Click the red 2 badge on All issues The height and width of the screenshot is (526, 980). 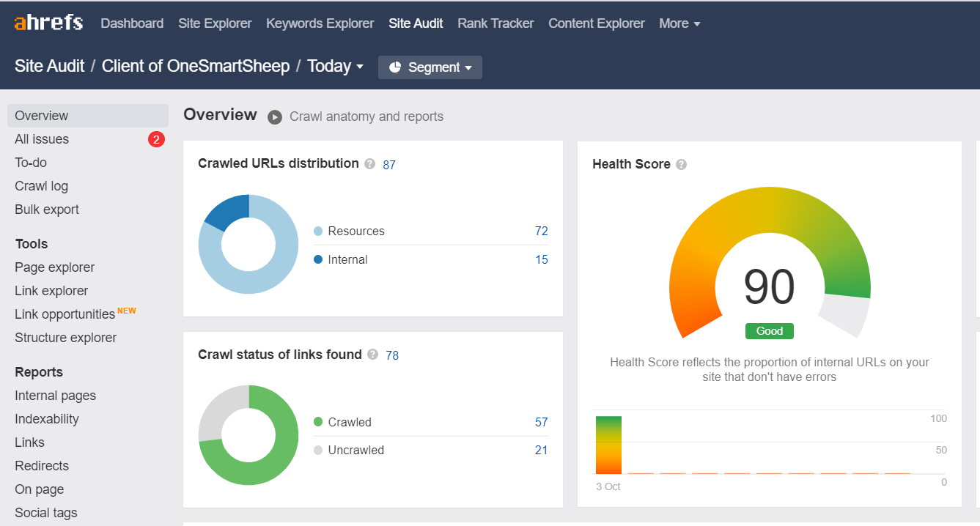click(156, 139)
